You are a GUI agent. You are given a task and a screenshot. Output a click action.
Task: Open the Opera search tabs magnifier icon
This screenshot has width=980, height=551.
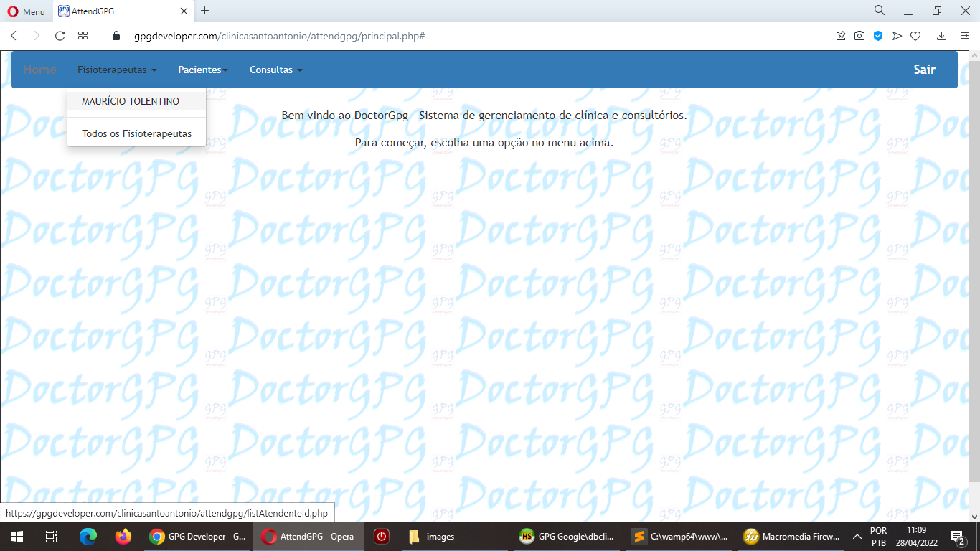pyautogui.click(x=880, y=11)
